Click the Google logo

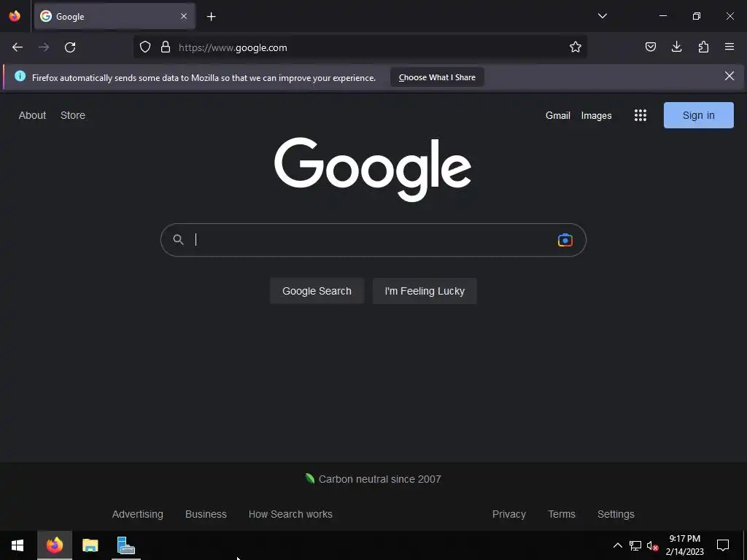tap(373, 169)
